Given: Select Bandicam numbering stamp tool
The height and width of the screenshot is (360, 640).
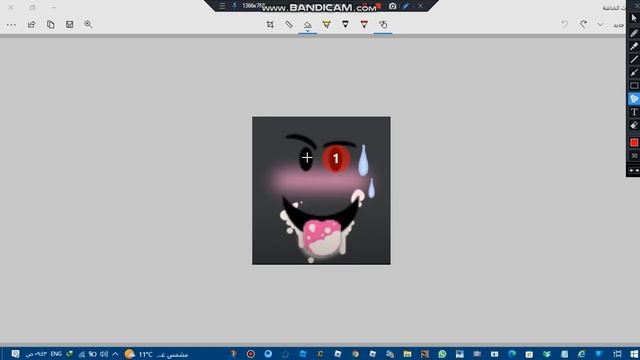Looking at the screenshot, I should pos(634,99).
